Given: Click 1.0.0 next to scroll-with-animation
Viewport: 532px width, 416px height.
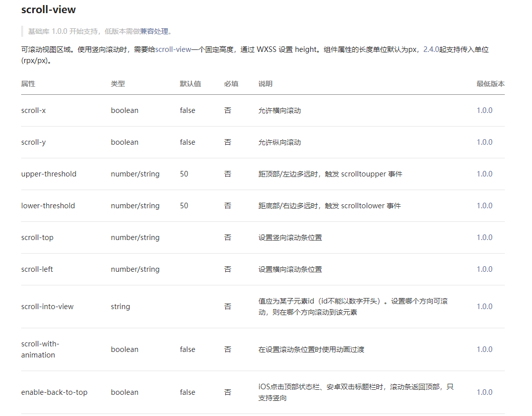Looking at the screenshot, I should 484,349.
